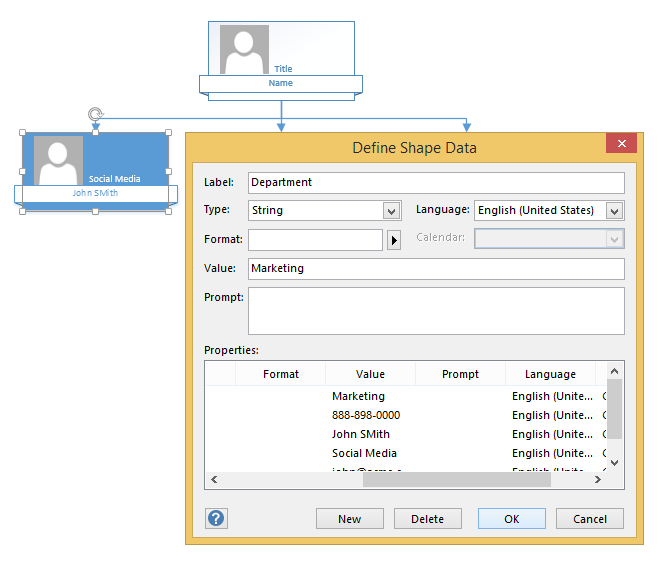Click the rotation handle above the selected shape
Screen dimensions: 659x565
pos(95,114)
